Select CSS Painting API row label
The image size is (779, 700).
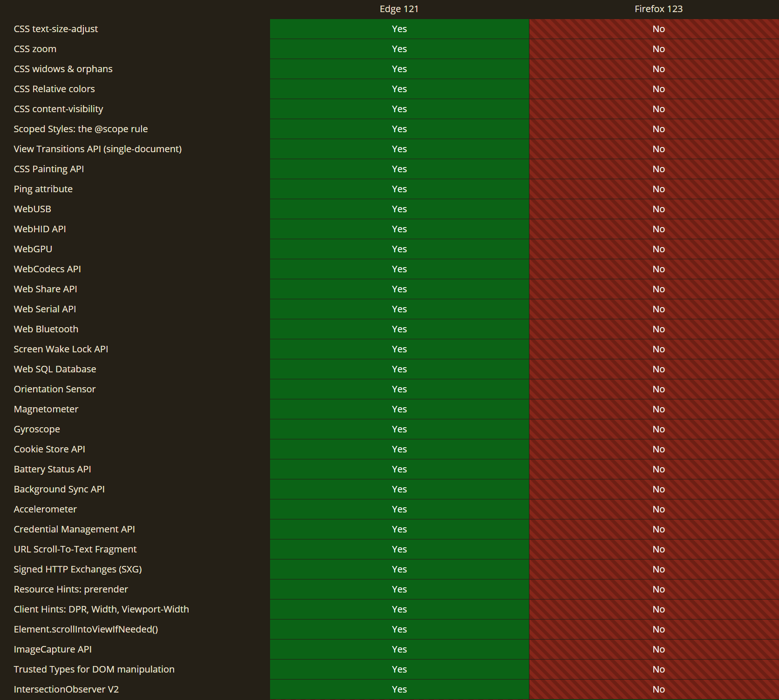(x=49, y=169)
